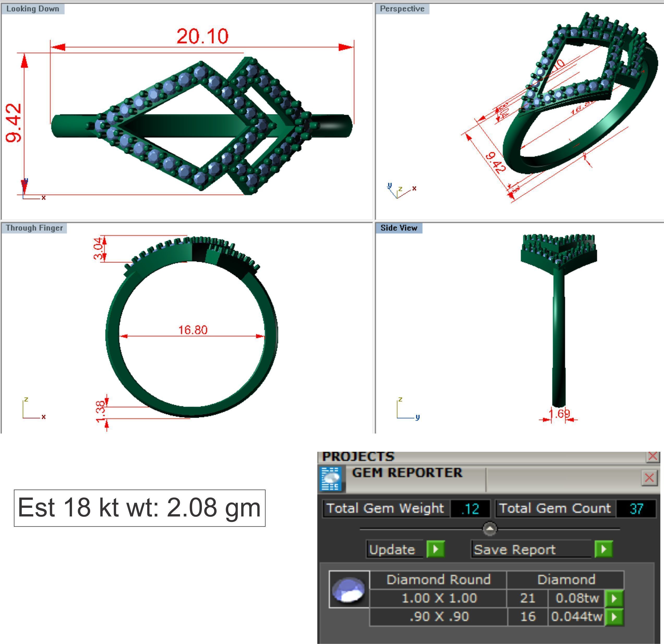Click the 1.69 shank width dimension
This screenshot has width=664, height=644.
[x=559, y=414]
